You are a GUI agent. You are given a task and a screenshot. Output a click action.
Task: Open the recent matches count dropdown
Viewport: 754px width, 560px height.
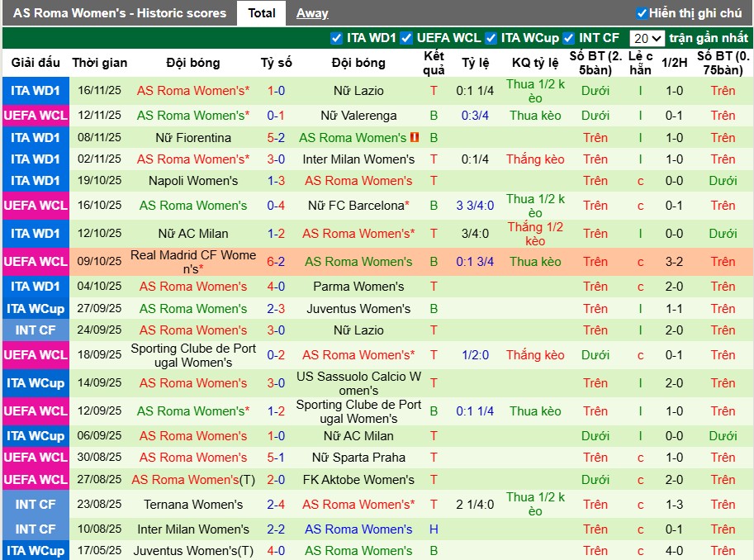click(x=647, y=38)
